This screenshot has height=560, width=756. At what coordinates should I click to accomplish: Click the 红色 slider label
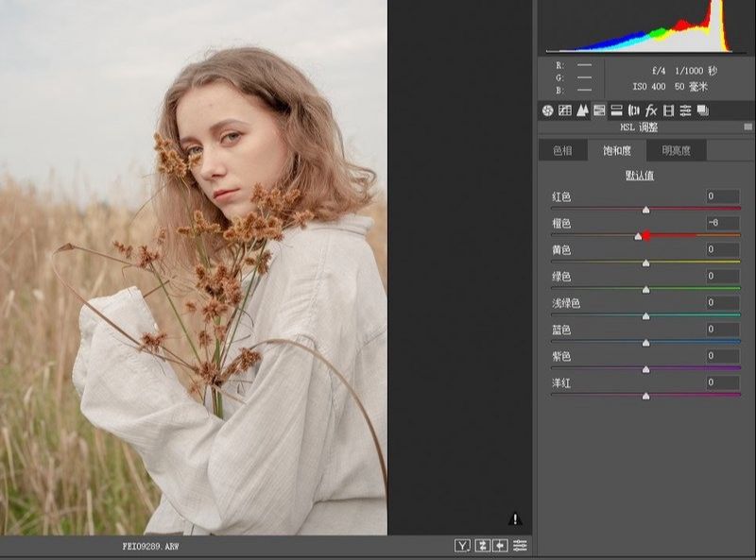pos(561,197)
